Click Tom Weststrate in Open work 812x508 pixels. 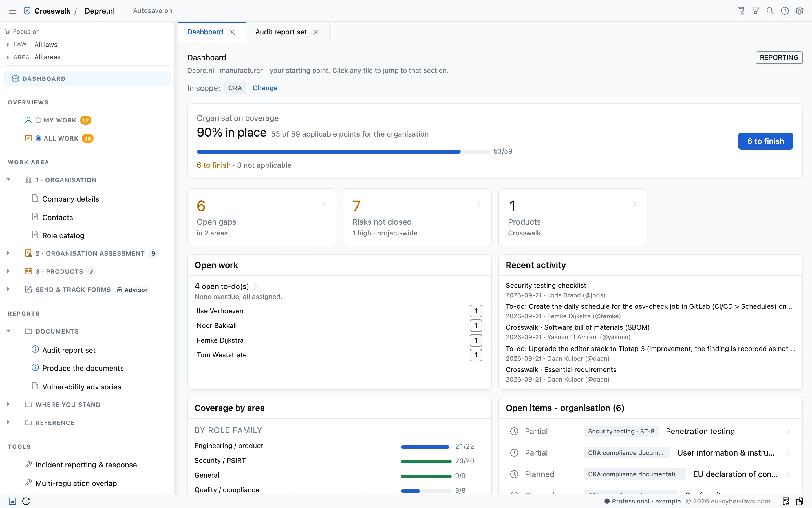click(221, 355)
